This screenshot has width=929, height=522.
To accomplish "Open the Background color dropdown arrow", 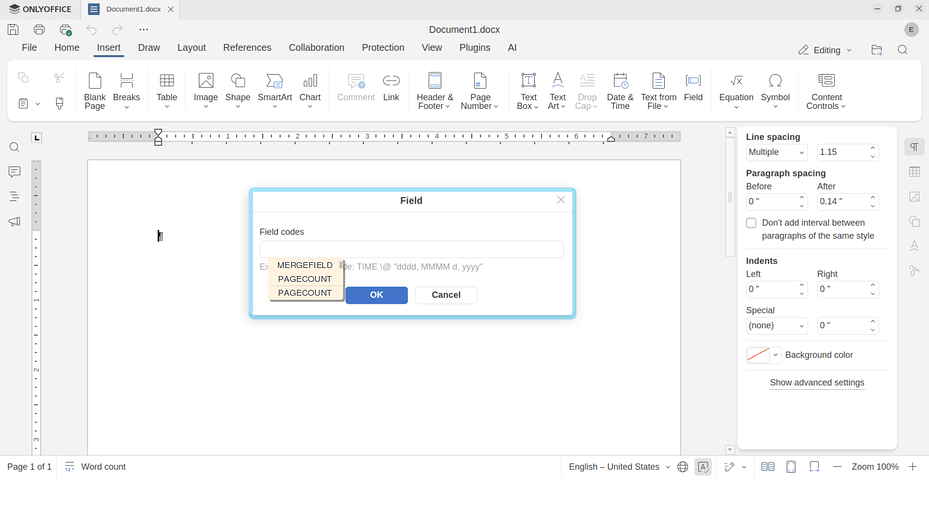I will pyautogui.click(x=776, y=355).
